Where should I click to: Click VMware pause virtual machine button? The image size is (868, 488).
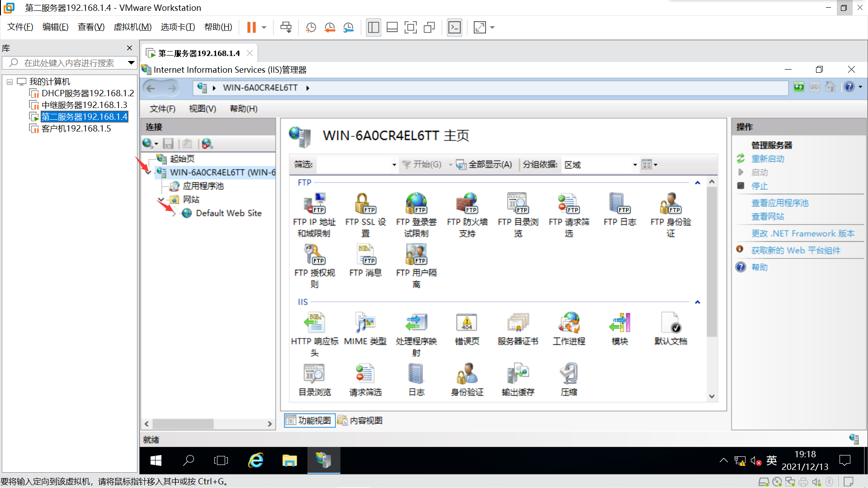point(251,28)
